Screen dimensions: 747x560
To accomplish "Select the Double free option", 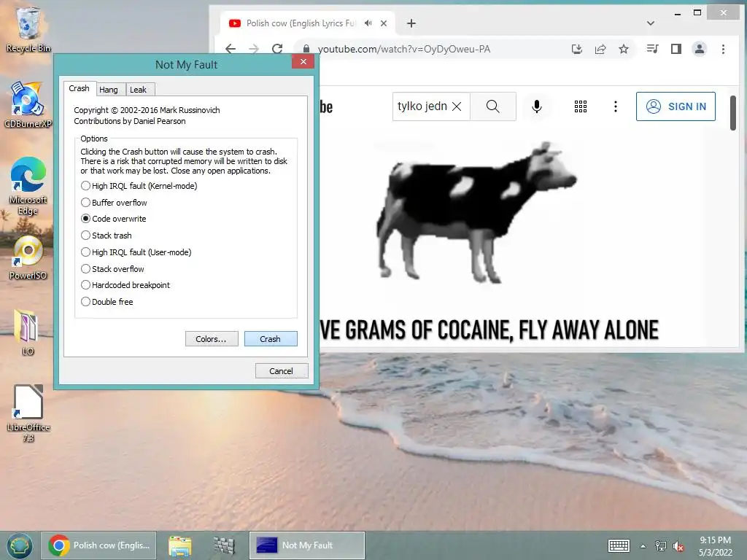I will pos(107,301).
